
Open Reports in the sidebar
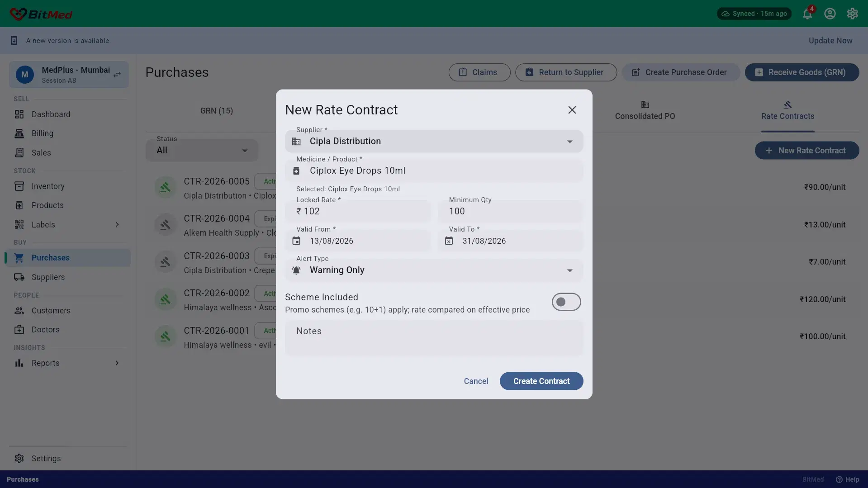[x=68, y=363]
